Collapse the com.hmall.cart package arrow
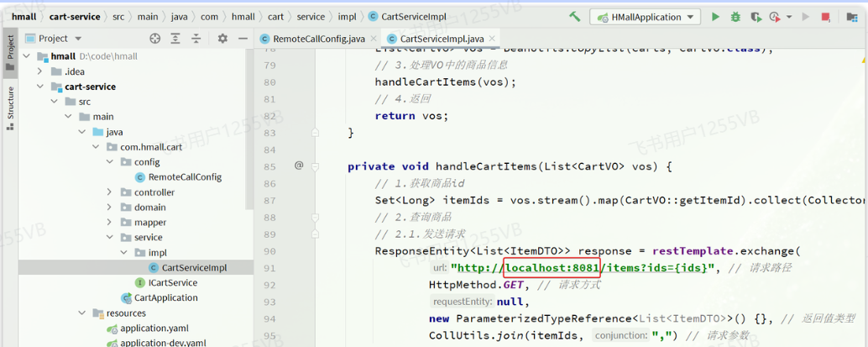 95,147
